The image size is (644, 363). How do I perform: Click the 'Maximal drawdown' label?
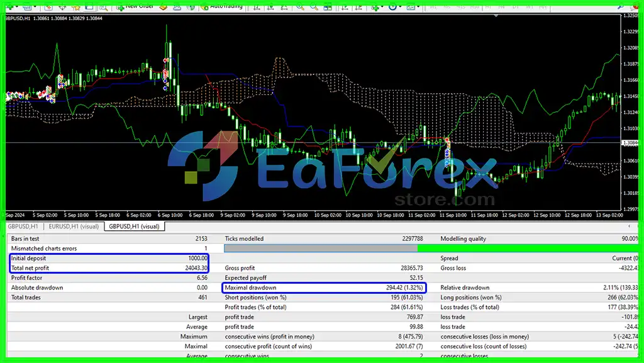click(x=250, y=288)
